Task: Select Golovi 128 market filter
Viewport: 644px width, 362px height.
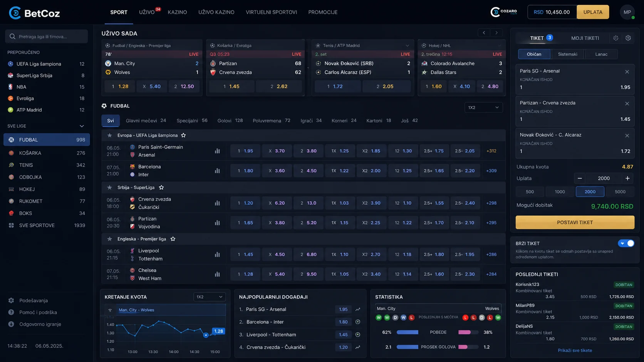Action: [x=230, y=120]
